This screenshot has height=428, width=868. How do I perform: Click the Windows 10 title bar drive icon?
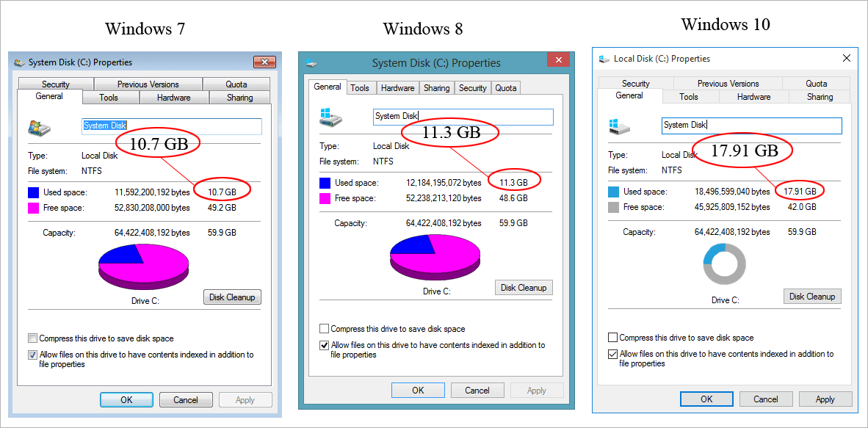click(604, 59)
